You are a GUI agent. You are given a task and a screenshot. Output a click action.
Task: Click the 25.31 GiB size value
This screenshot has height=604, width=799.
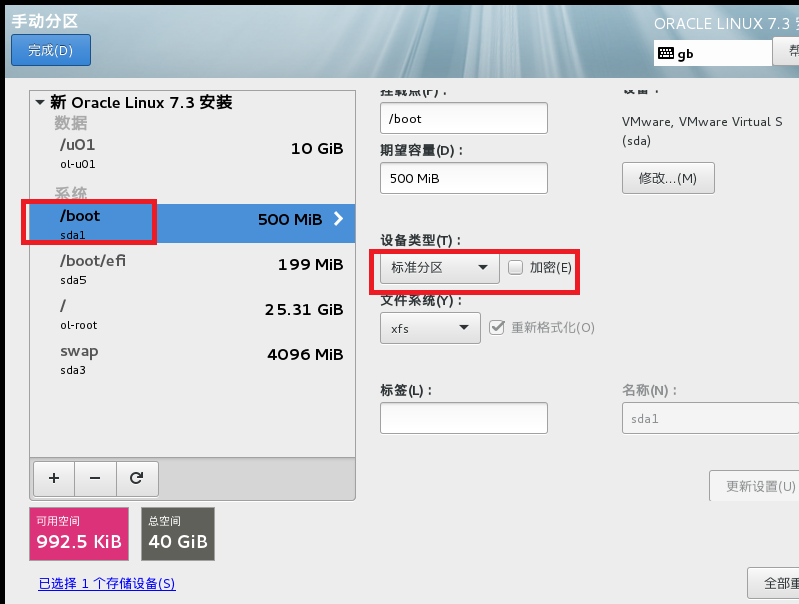(304, 309)
